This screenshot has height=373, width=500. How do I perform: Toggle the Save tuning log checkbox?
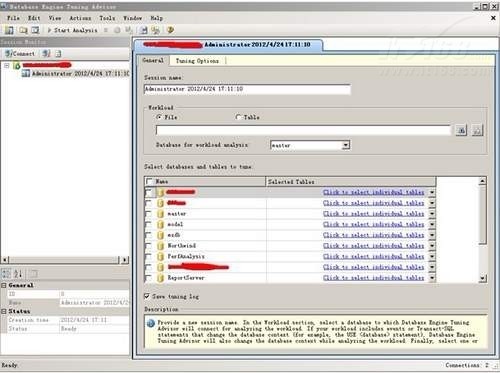[147, 296]
